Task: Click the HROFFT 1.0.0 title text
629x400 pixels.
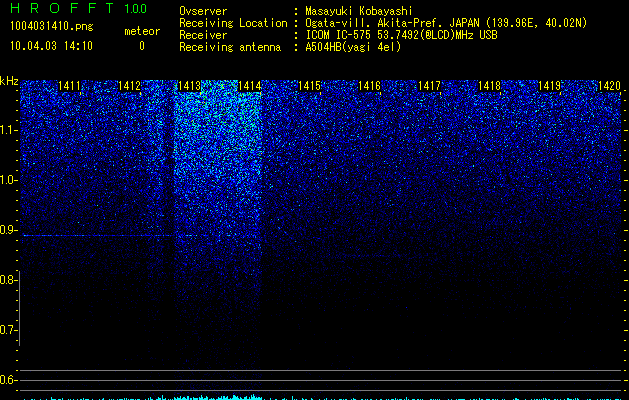Action: tap(78, 8)
